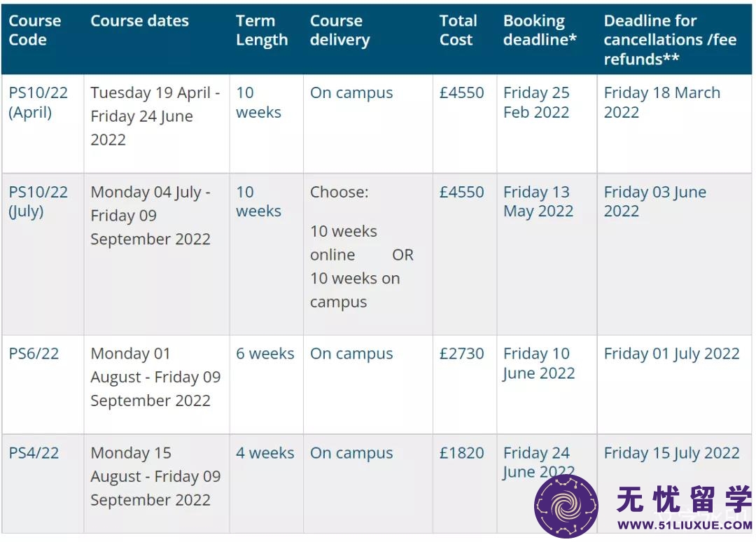Click the 6 weeks term length cell
Viewport: 756px width, 542px height.
pyautogui.click(x=265, y=354)
